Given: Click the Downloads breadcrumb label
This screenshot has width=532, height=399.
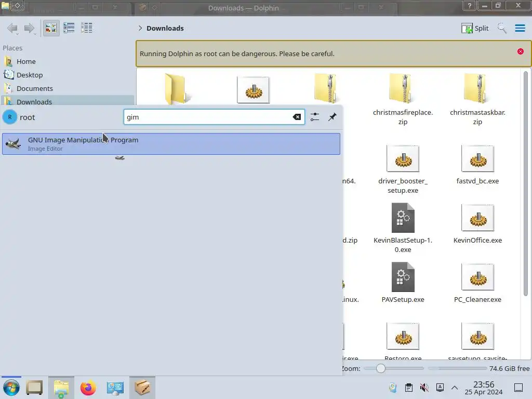Looking at the screenshot, I should pyautogui.click(x=165, y=28).
